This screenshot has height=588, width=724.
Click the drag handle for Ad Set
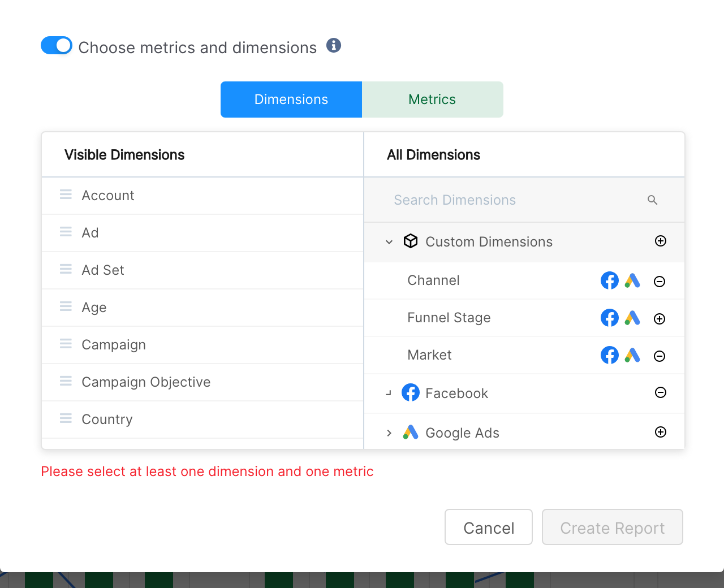click(66, 269)
